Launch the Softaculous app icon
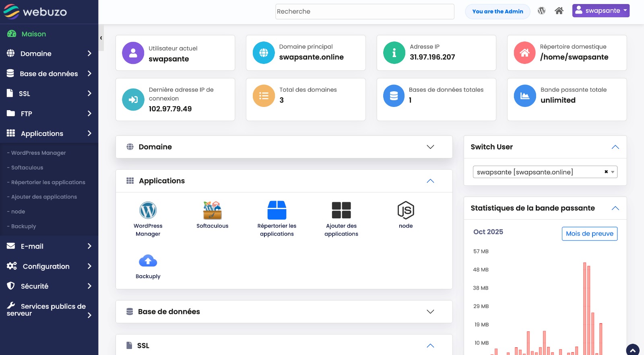644x355 pixels. tap(212, 210)
